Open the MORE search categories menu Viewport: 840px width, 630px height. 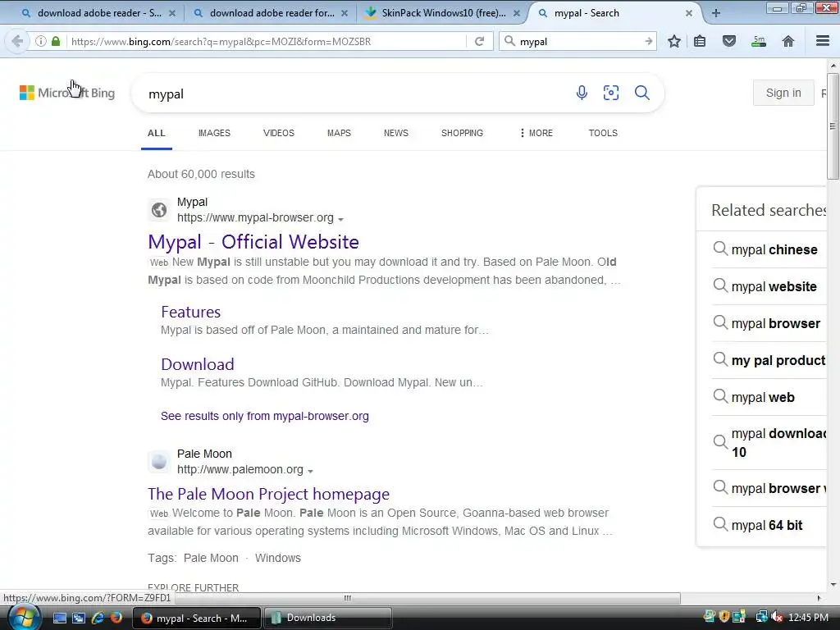(x=536, y=133)
